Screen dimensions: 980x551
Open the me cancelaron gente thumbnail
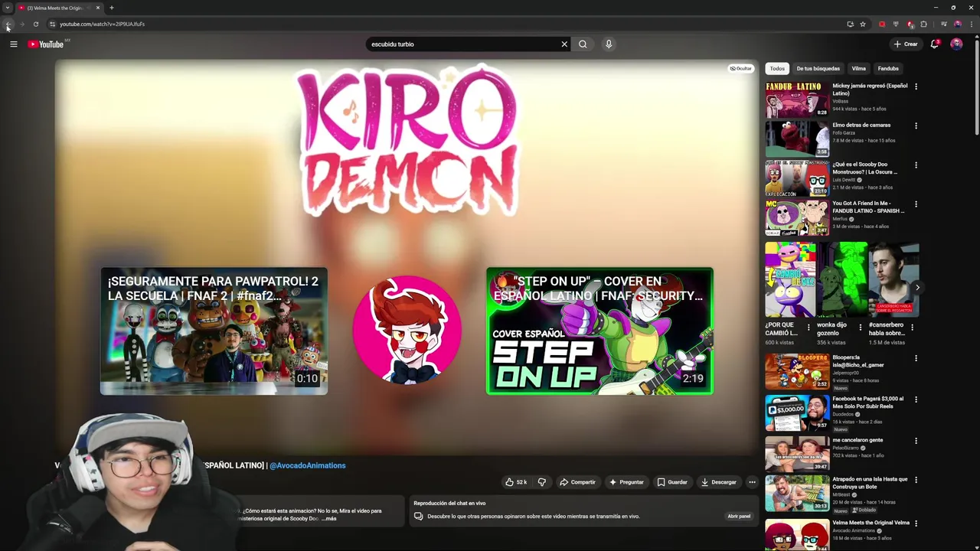click(796, 454)
